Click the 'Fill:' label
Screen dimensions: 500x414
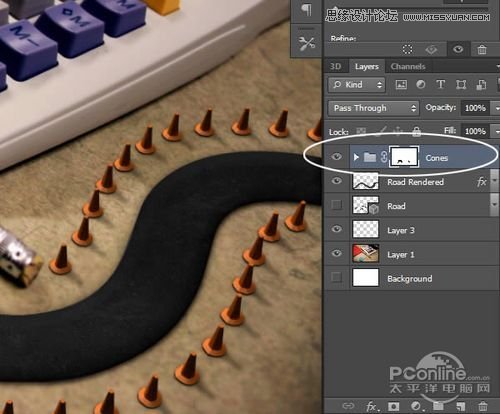click(x=450, y=130)
